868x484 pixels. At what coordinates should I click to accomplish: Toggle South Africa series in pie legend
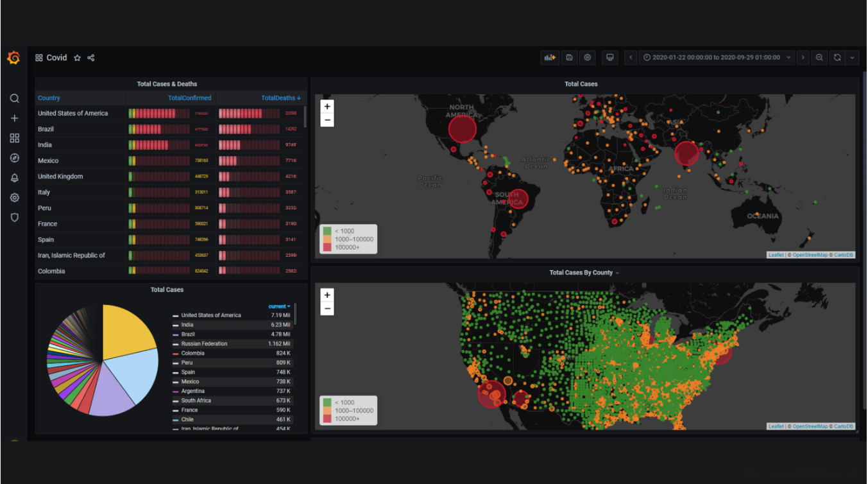196,401
